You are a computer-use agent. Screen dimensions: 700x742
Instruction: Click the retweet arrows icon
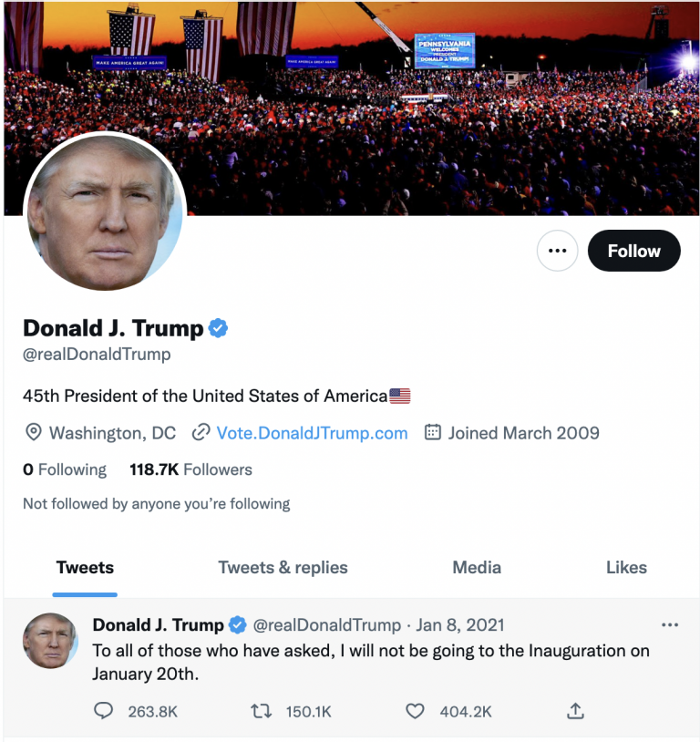pyautogui.click(x=261, y=711)
